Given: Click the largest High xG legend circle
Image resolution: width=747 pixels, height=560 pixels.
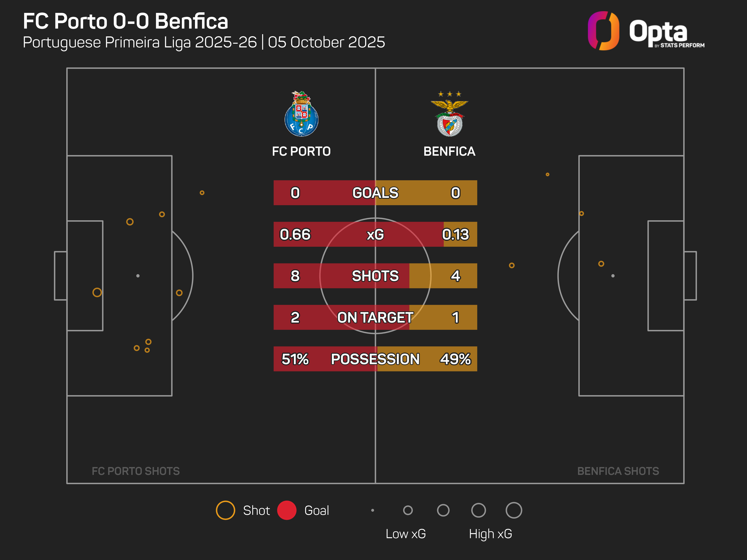Looking at the screenshot, I should coord(514,510).
